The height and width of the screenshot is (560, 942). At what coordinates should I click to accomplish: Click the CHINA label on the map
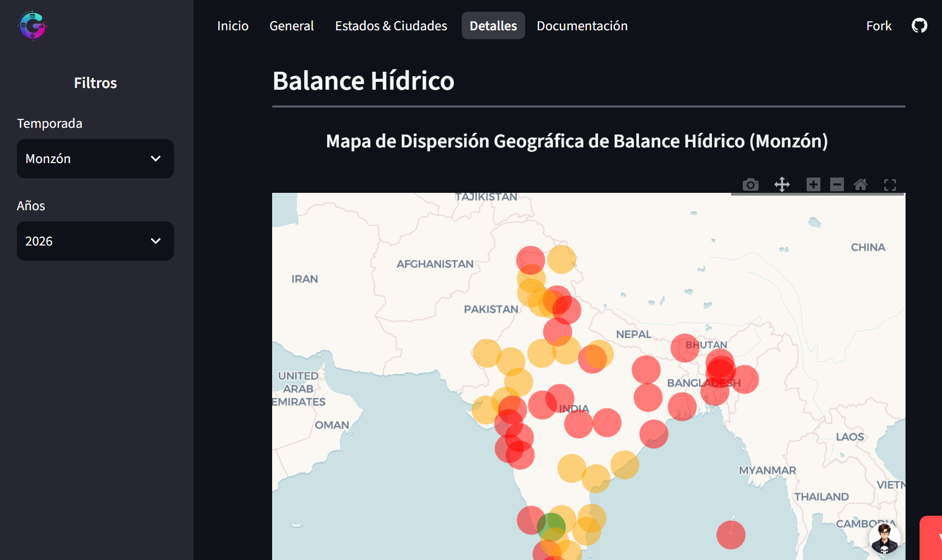pyautogui.click(x=868, y=248)
